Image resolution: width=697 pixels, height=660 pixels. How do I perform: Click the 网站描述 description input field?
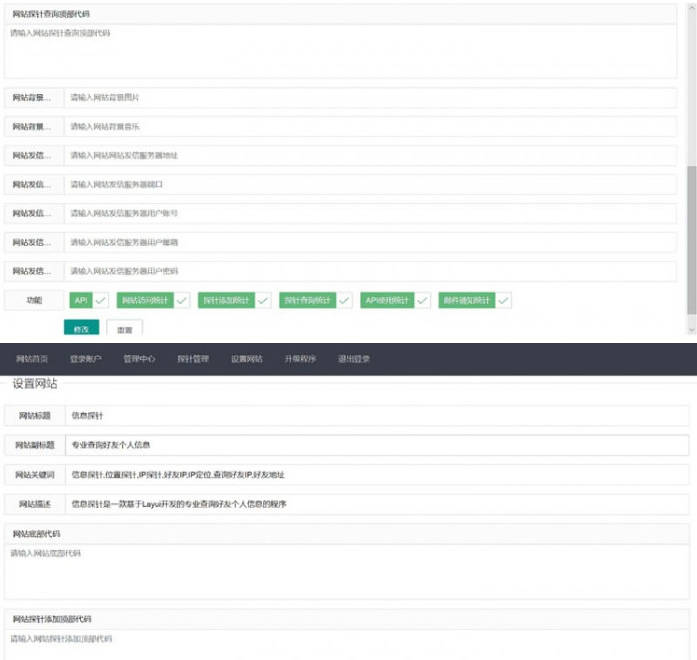click(x=377, y=504)
